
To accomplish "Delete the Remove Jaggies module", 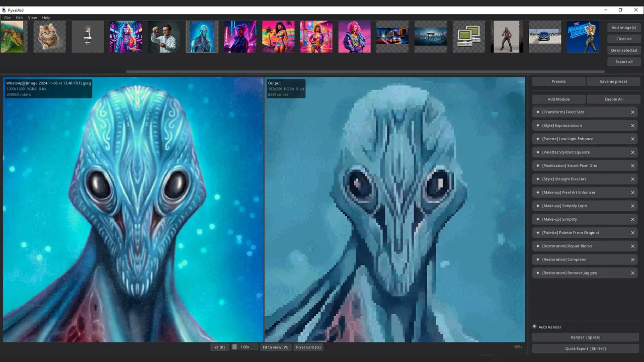I will pyautogui.click(x=632, y=273).
